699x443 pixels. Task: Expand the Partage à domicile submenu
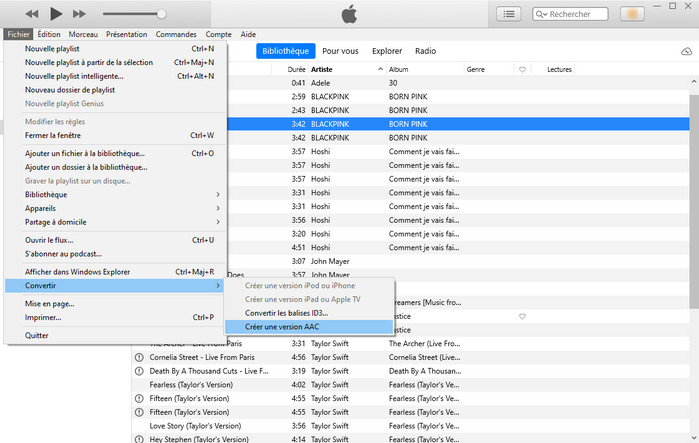coord(120,222)
